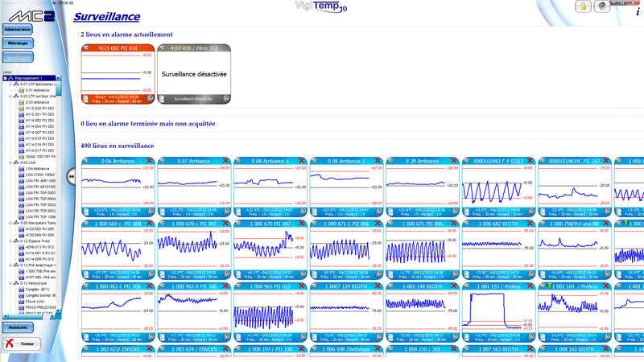Select 4120-002 PII 005 tree item
644x362 pixels.
pyautogui.click(x=39, y=229)
